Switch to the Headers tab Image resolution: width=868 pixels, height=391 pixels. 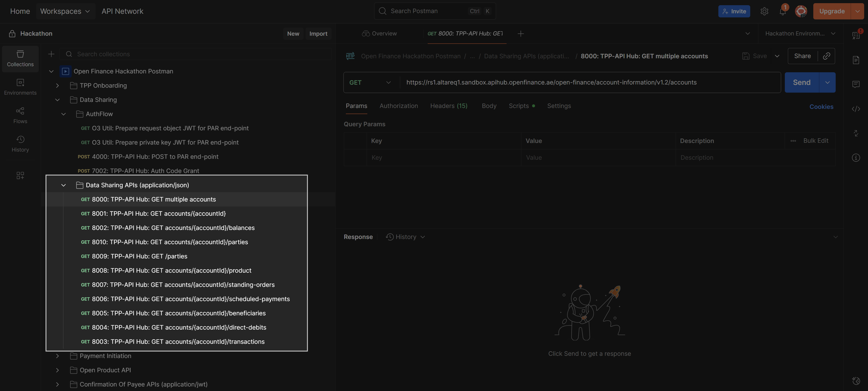448,106
